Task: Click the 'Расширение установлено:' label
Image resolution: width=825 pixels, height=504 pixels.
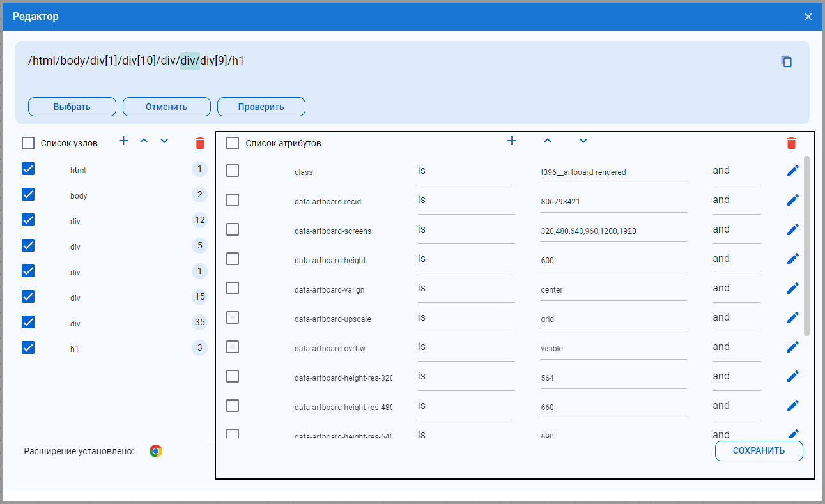Action: 79,451
